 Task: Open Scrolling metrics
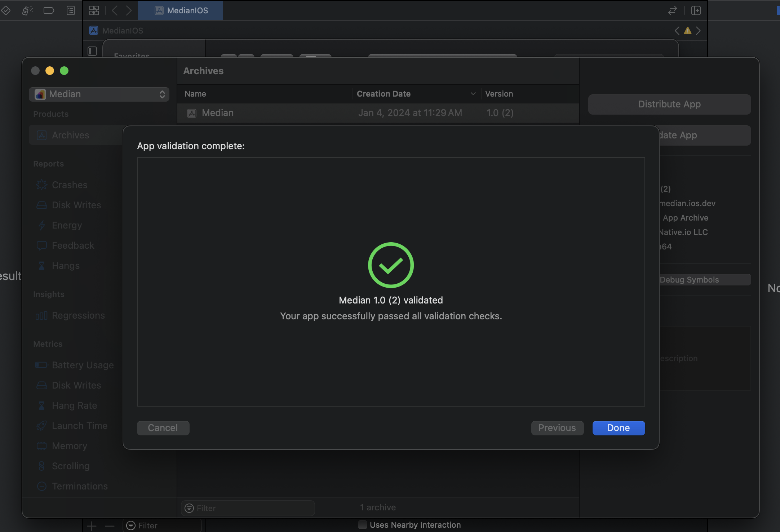click(71, 466)
